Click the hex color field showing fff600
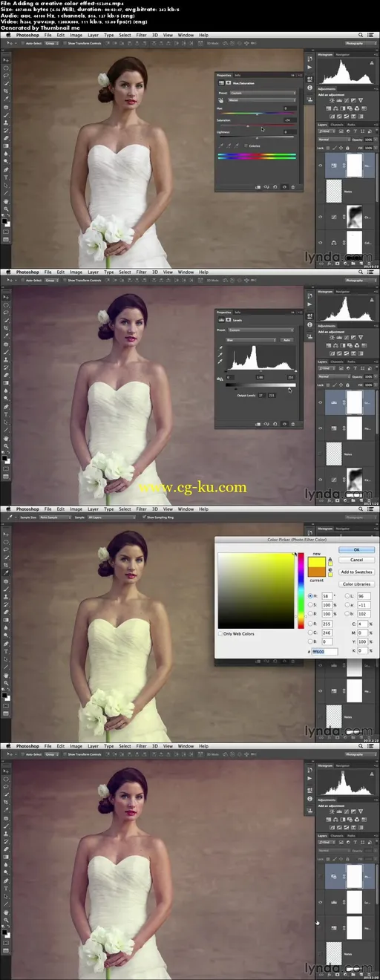 (x=324, y=652)
